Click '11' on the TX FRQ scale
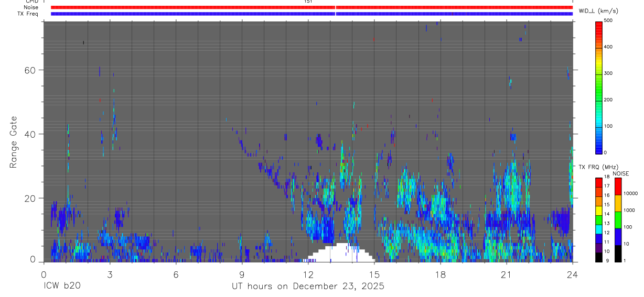644x297 pixels. point(607,242)
